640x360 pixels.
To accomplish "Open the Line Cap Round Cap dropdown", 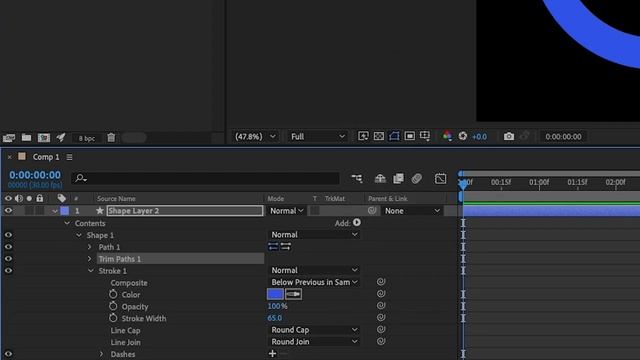I will (x=313, y=330).
